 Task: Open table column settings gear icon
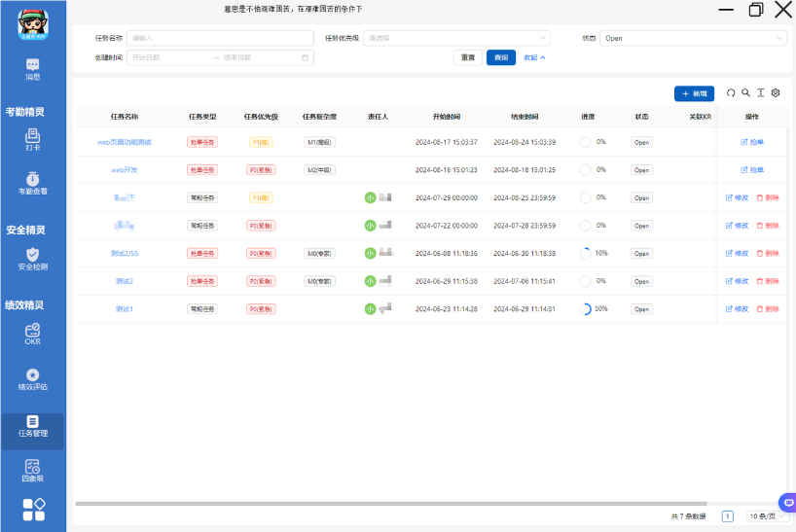tap(776, 93)
